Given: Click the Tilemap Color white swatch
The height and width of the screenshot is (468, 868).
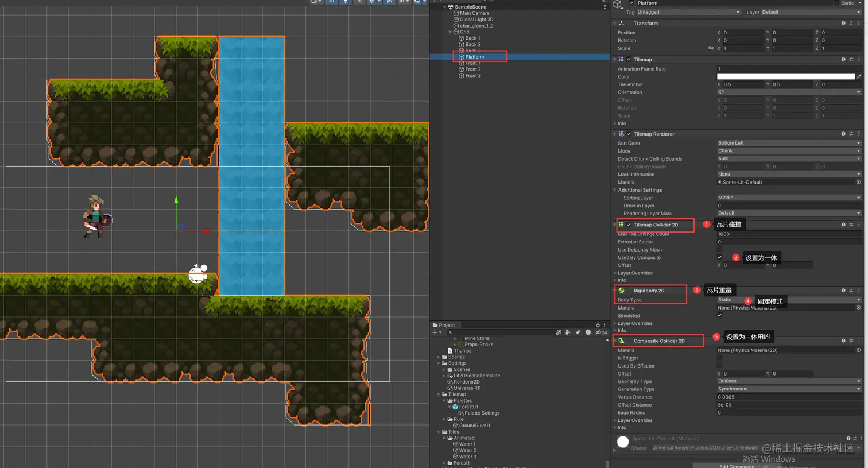Looking at the screenshot, I should click(786, 76).
